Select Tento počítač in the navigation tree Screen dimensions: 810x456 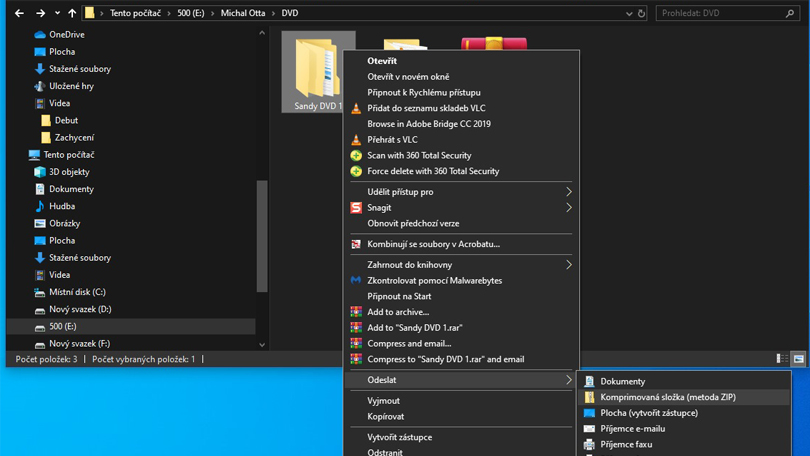pos(69,154)
